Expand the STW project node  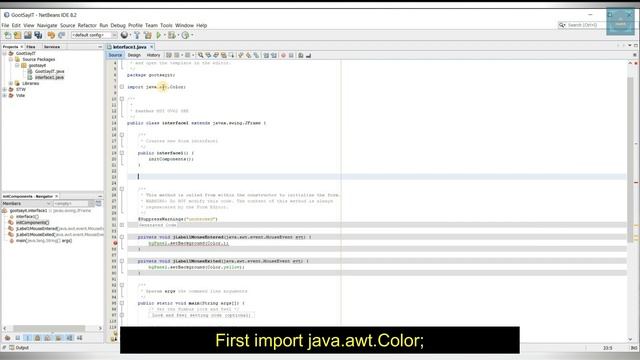tap(5, 89)
